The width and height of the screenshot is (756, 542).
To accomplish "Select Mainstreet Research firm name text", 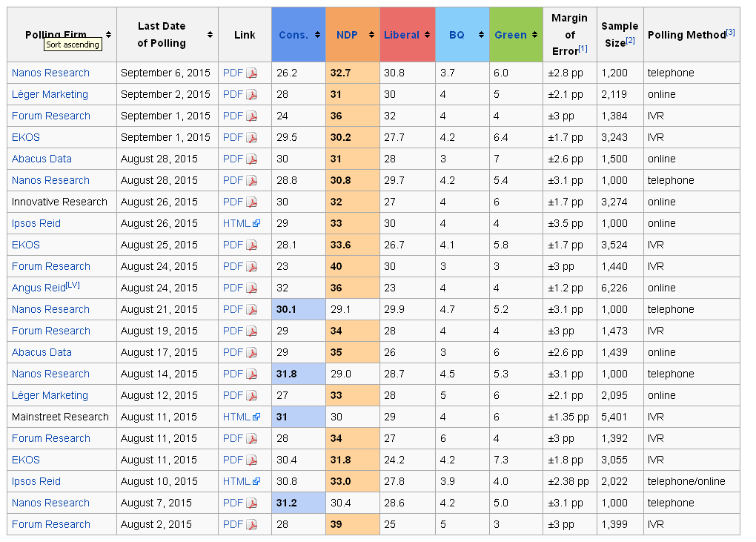I will tap(60, 417).
